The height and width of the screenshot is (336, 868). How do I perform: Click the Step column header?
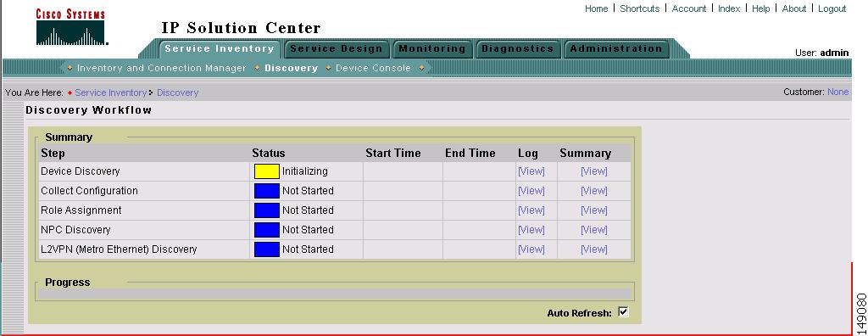pos(53,154)
